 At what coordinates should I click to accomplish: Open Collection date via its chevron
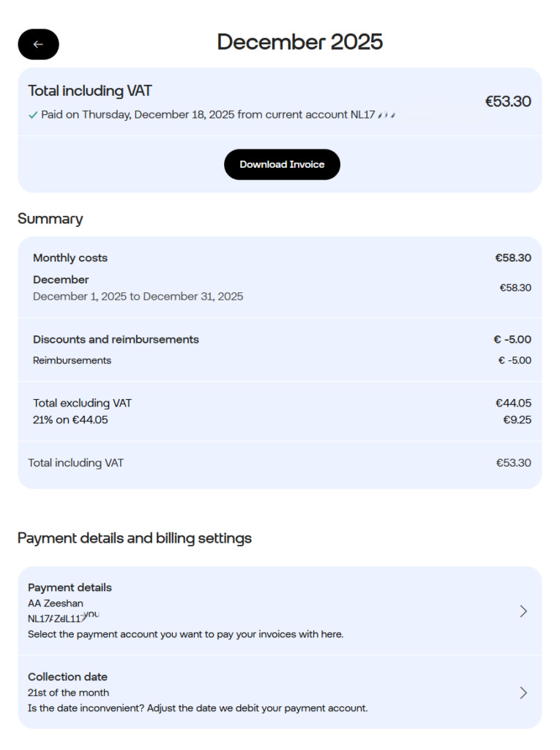pyautogui.click(x=523, y=693)
